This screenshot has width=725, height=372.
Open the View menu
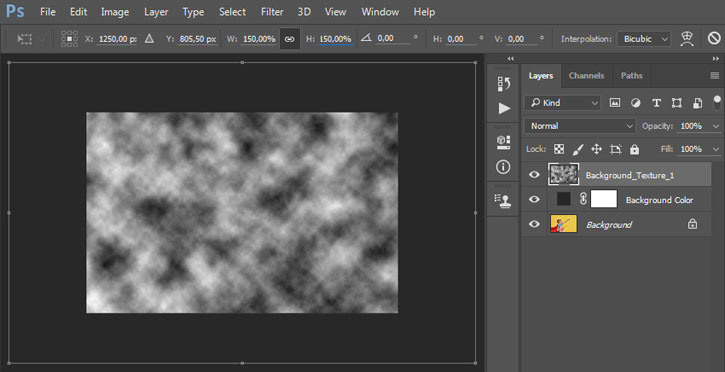(336, 12)
